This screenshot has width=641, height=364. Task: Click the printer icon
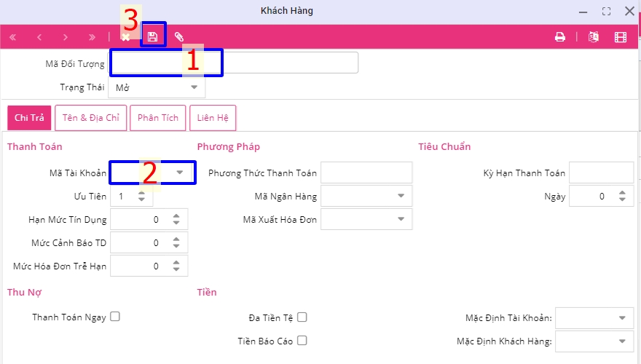[x=560, y=37]
